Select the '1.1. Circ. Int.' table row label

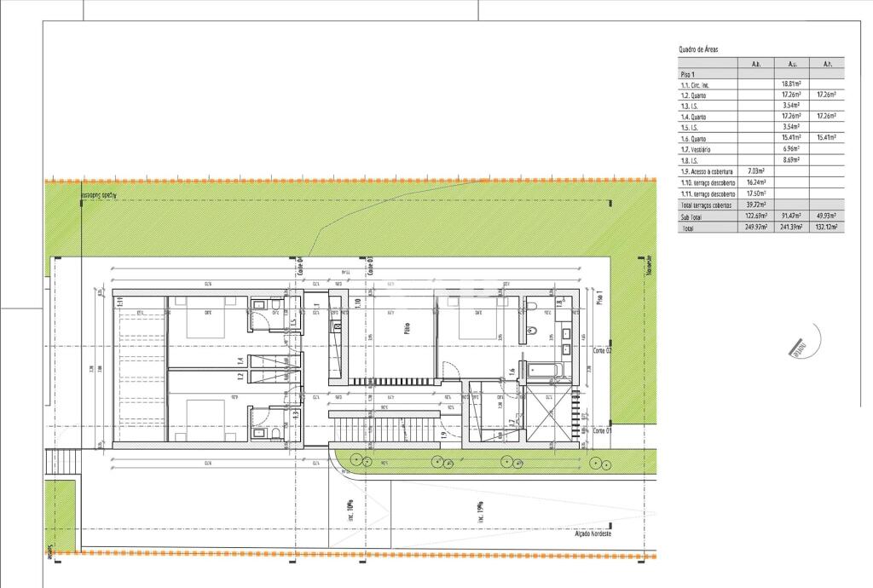[x=695, y=85]
